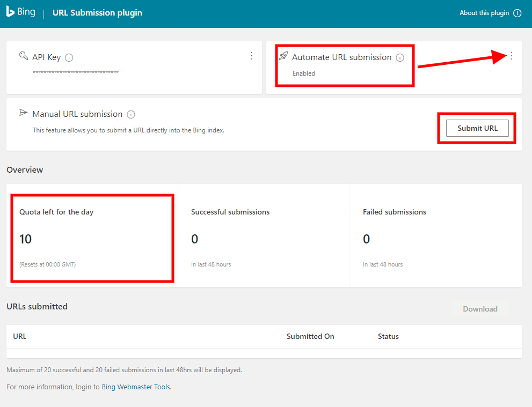Click the Enabled status text
The image size is (532, 407).
coord(304,73)
